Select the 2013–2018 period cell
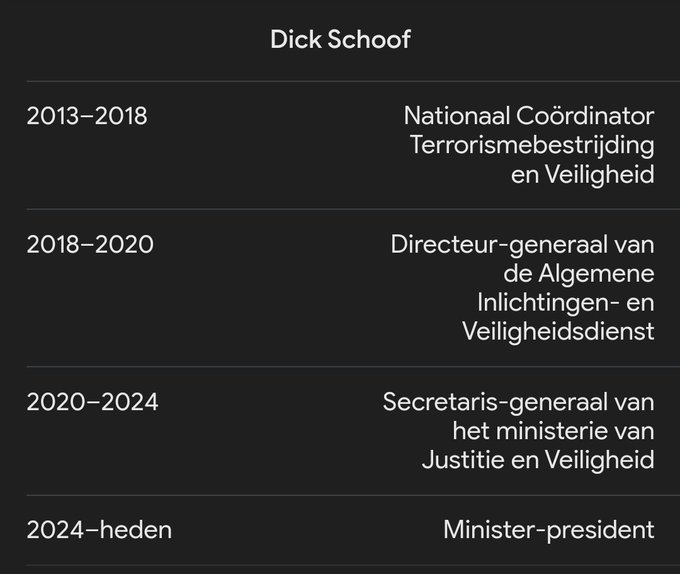This screenshot has height=574, width=680. [x=87, y=116]
